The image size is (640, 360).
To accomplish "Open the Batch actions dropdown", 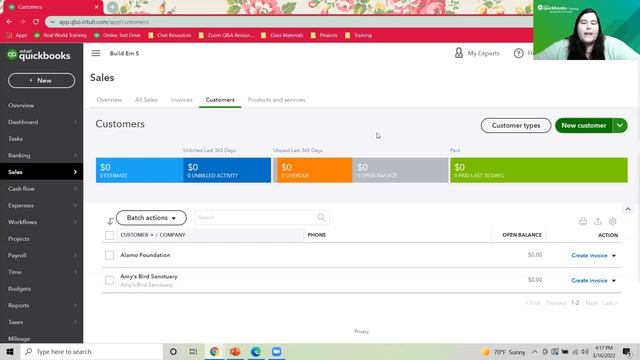I will click(x=151, y=218).
